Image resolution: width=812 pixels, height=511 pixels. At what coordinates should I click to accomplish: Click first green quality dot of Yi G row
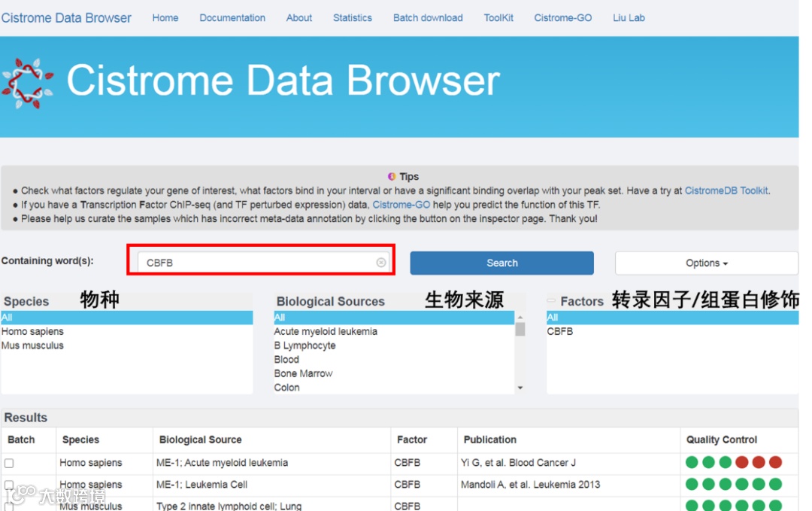coord(692,462)
